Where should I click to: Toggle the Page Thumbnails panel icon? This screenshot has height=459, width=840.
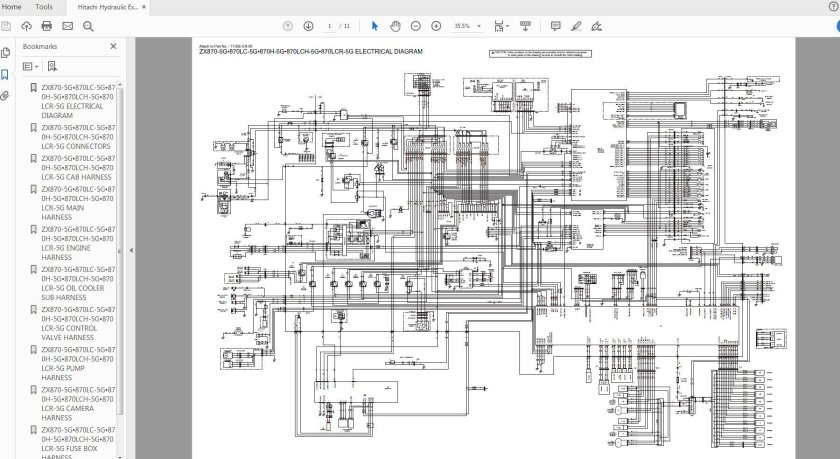(6, 52)
